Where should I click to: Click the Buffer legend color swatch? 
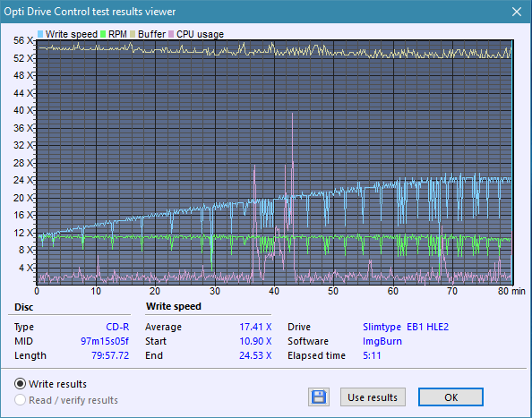(133, 34)
